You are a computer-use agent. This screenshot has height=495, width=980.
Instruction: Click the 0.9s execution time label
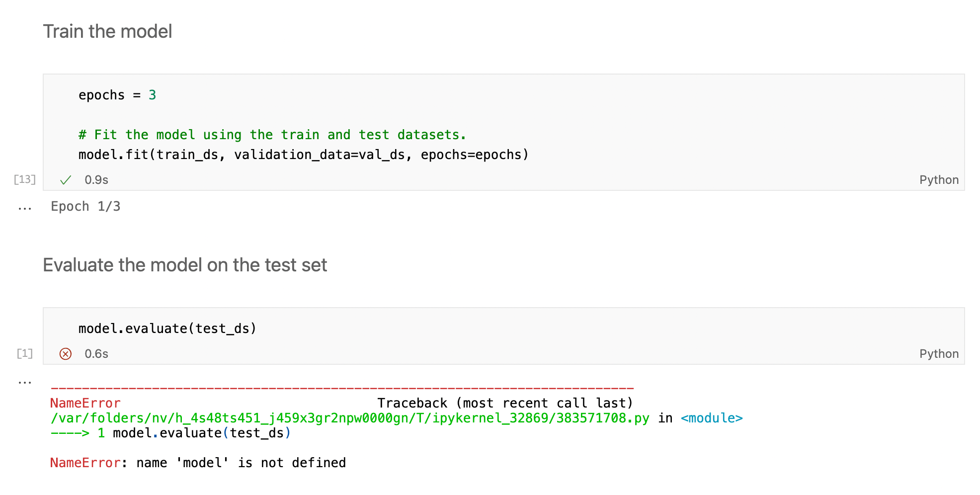pos(96,180)
